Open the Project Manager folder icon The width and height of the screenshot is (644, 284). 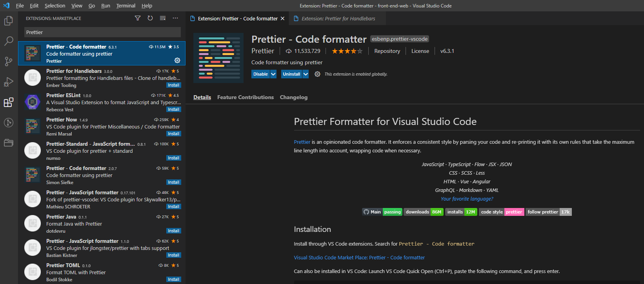(9, 143)
